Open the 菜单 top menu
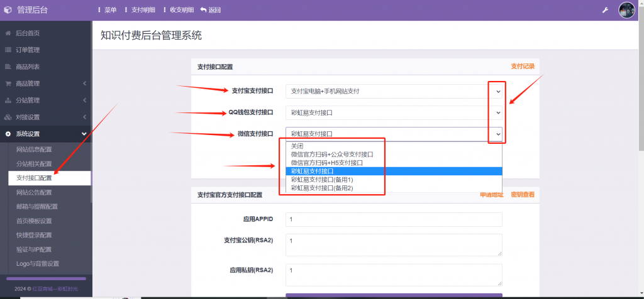Viewport: 644px width, 299px height. [108, 10]
